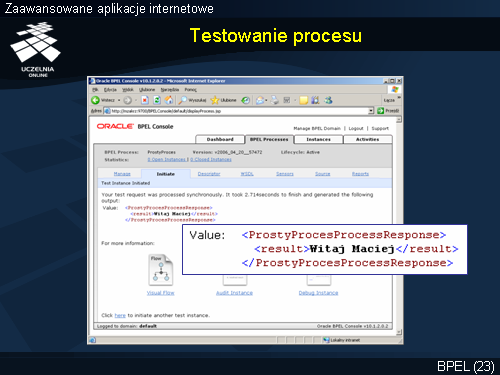Click the yellow Discuss note icon
The image size is (500, 375).
304,100
